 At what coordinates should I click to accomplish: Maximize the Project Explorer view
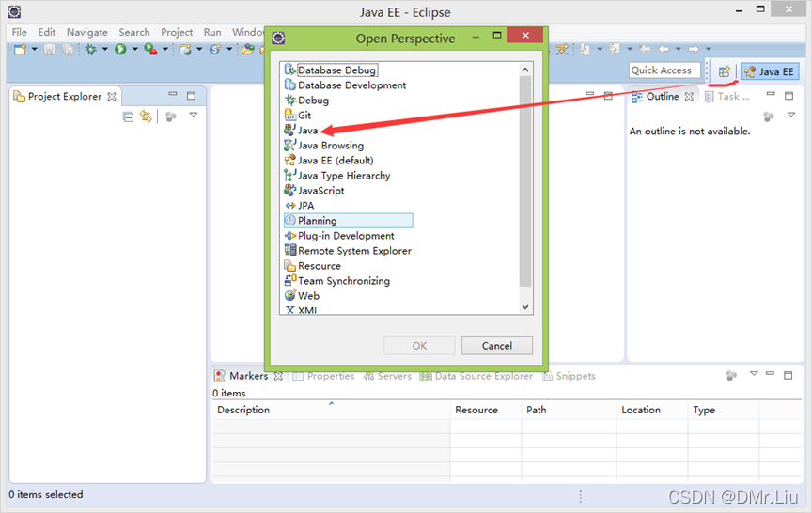click(x=191, y=95)
